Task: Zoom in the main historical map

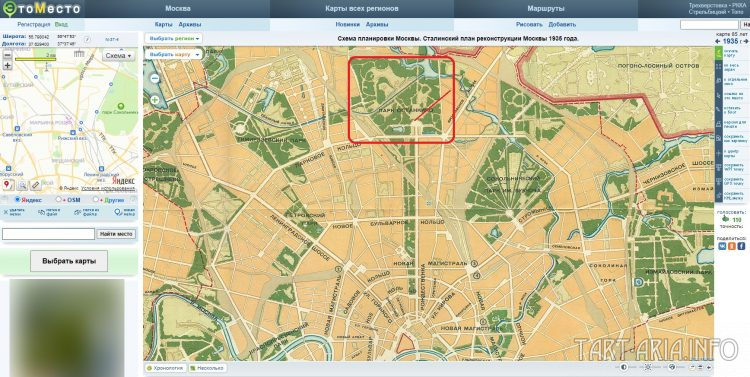Action: tap(154, 100)
